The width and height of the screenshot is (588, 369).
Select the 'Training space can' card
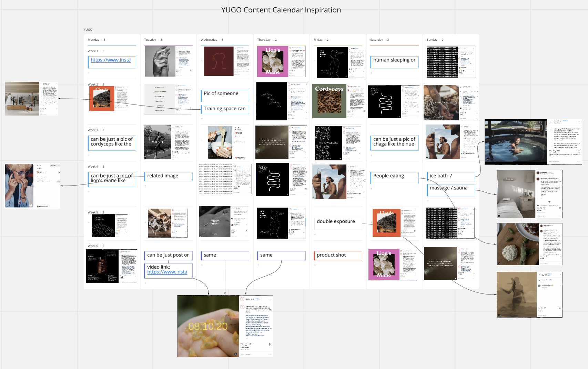click(x=225, y=109)
